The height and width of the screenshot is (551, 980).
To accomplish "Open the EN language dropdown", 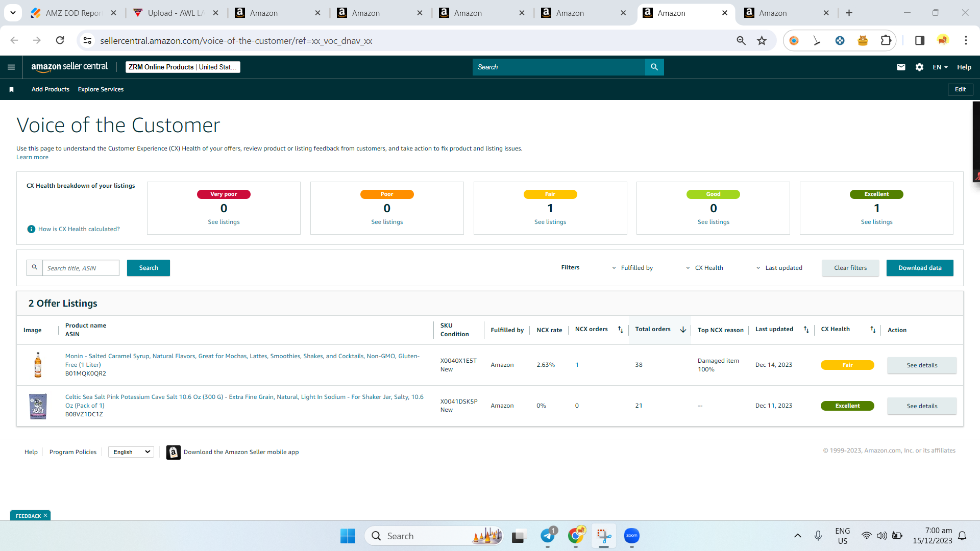I will click(940, 67).
